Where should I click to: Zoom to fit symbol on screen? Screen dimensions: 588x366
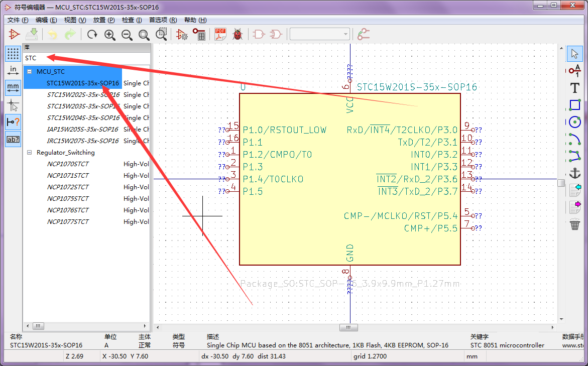(144, 35)
